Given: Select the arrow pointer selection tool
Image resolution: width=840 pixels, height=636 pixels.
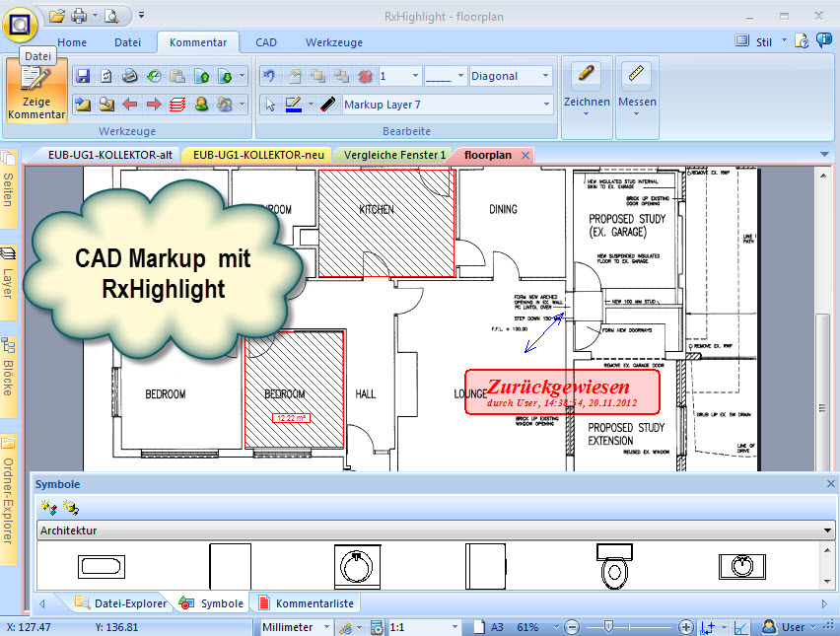Looking at the screenshot, I should tap(270, 104).
